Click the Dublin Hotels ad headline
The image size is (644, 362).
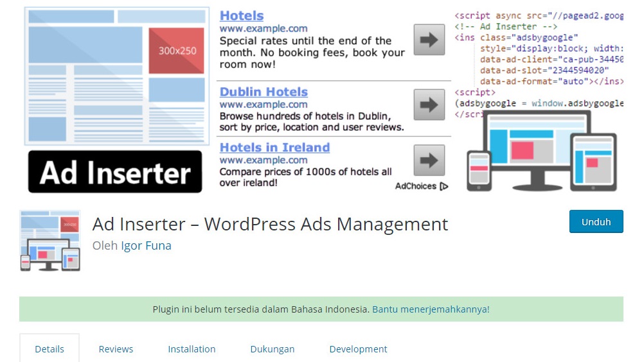point(264,92)
